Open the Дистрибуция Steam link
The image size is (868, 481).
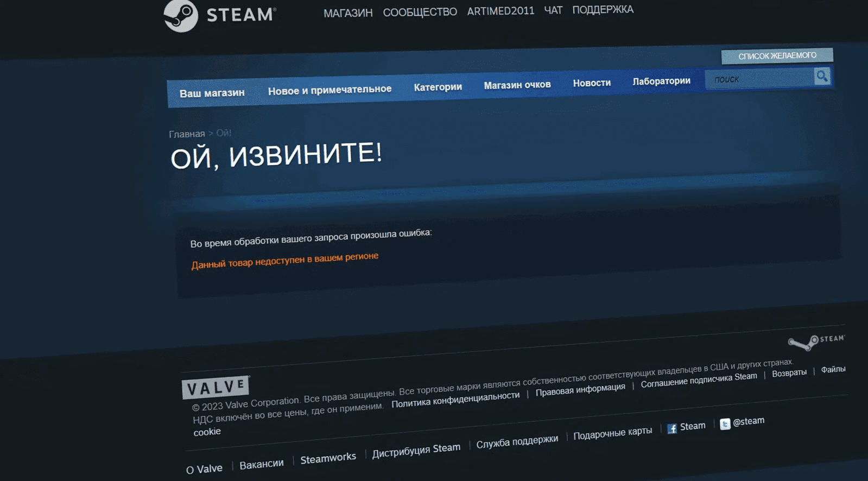416,450
